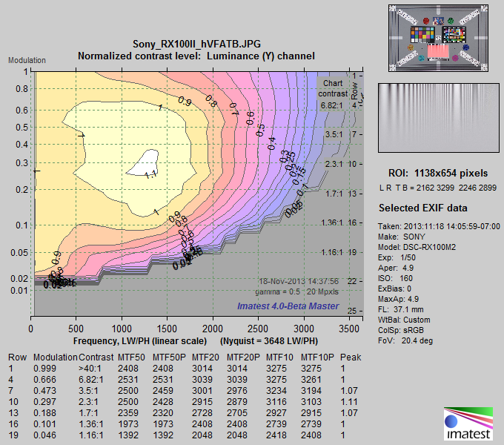Select the 'Exp: 1/50' EXIF entry

[397, 257]
